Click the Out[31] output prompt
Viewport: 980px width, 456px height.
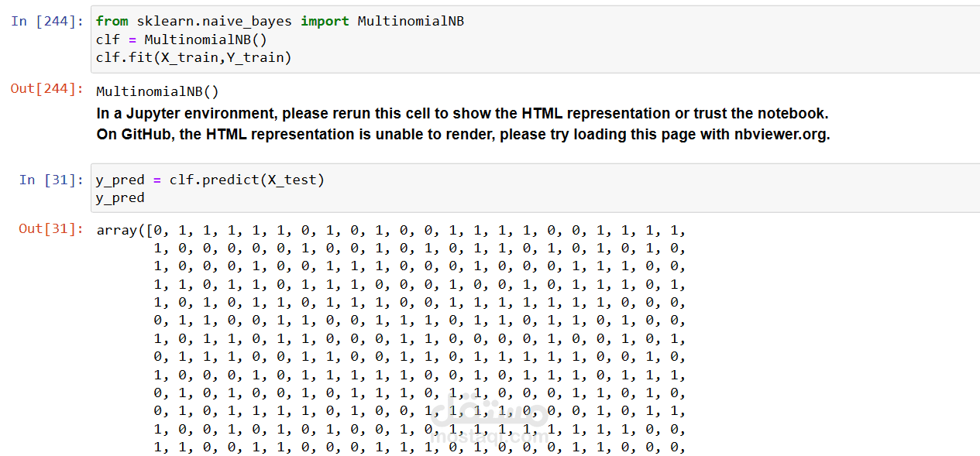coord(51,228)
